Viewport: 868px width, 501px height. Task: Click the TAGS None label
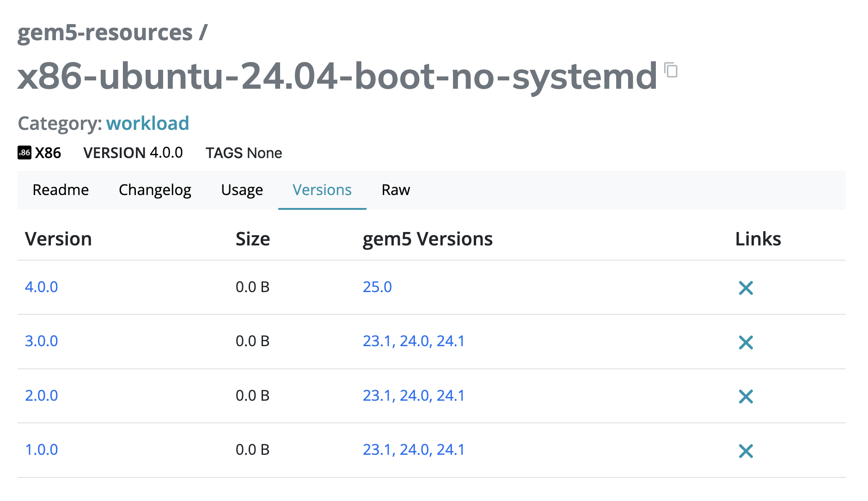[x=244, y=153]
